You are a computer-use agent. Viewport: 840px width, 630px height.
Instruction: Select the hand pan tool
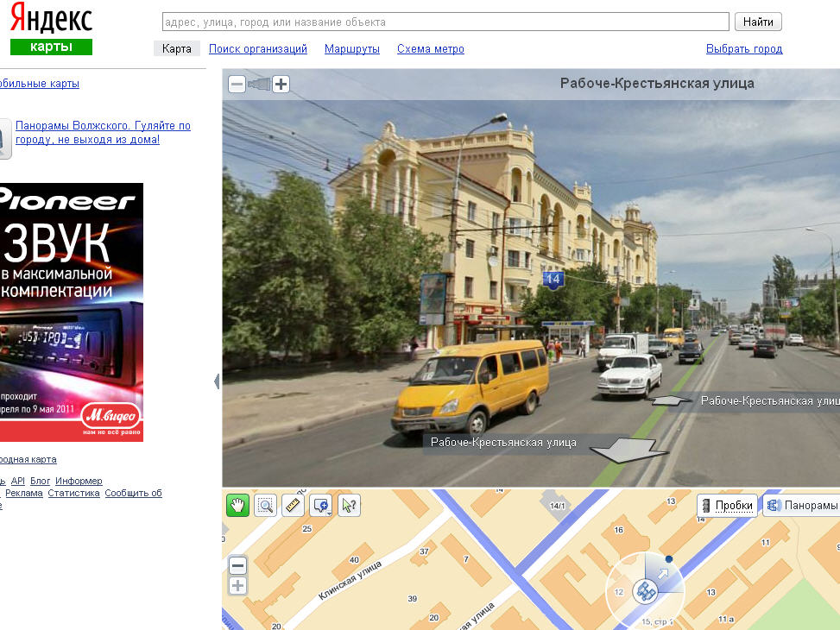click(237, 505)
